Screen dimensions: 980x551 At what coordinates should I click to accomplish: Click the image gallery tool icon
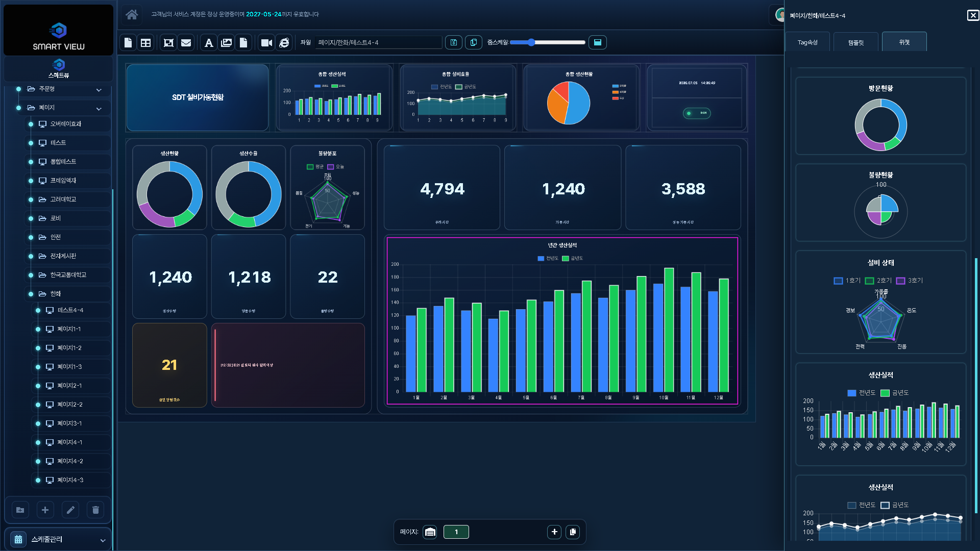(x=227, y=43)
